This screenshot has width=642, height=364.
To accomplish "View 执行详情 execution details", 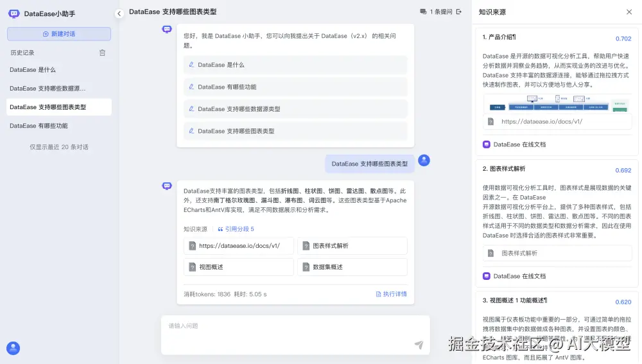I will (392, 294).
